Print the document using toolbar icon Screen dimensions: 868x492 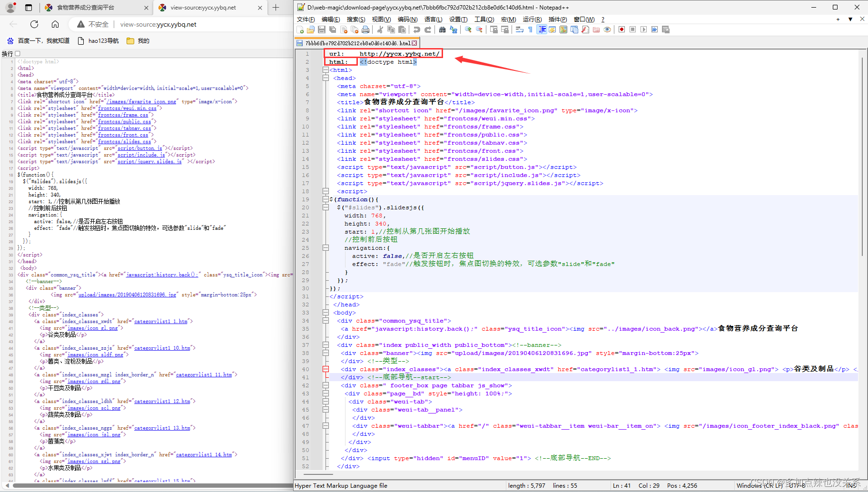click(365, 30)
